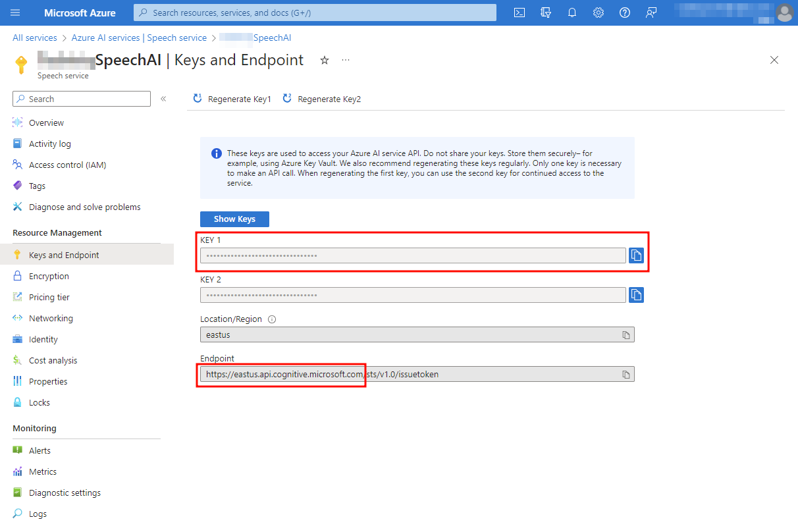Open the Azure portal hamburger menu
Viewport: 798px width, 532px height.
click(x=16, y=13)
